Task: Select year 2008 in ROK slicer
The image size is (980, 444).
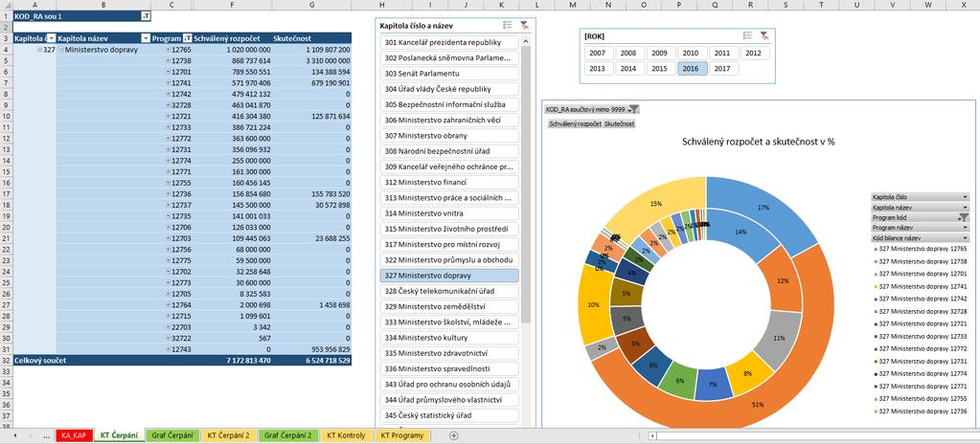Action: (x=628, y=53)
